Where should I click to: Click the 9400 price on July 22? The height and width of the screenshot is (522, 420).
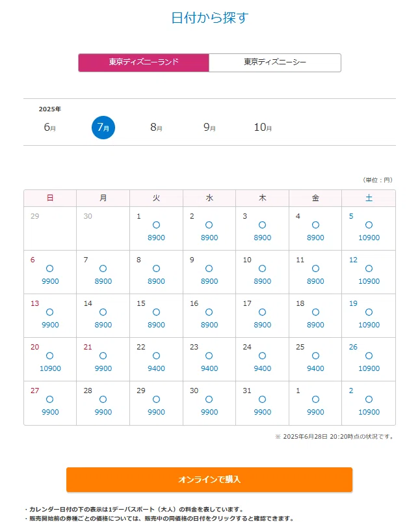click(x=156, y=368)
